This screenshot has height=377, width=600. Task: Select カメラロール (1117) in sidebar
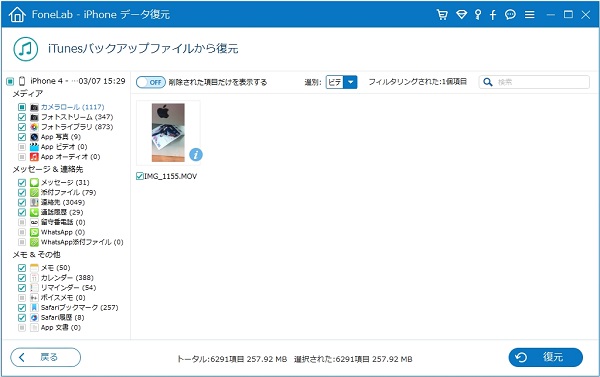coord(72,107)
